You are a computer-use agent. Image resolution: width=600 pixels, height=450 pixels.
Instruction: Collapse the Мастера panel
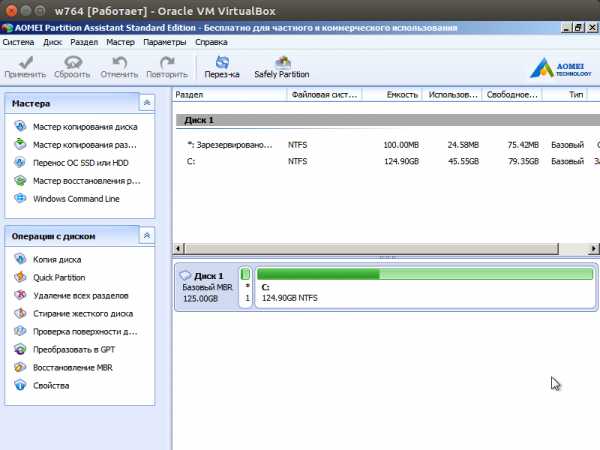(x=147, y=103)
